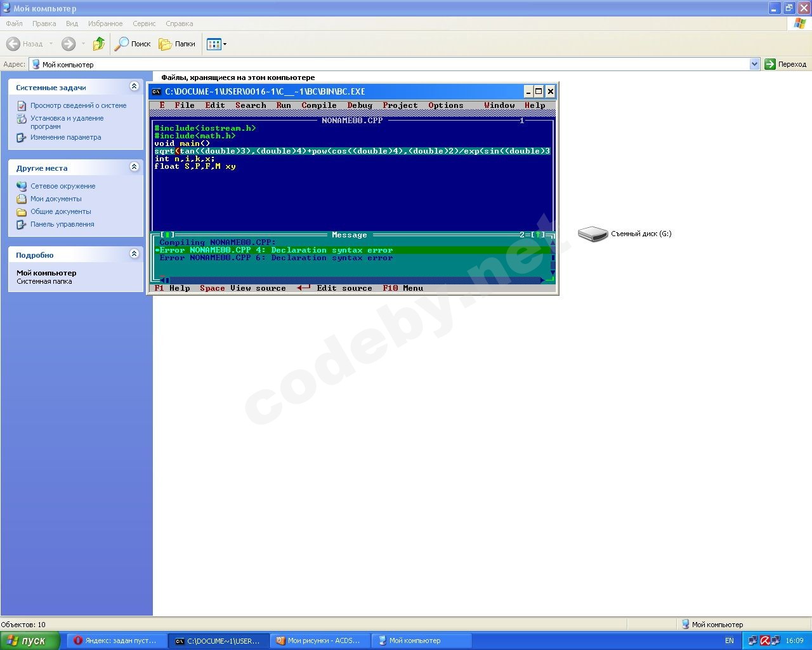Open Просмотр сведений о системе

78,105
